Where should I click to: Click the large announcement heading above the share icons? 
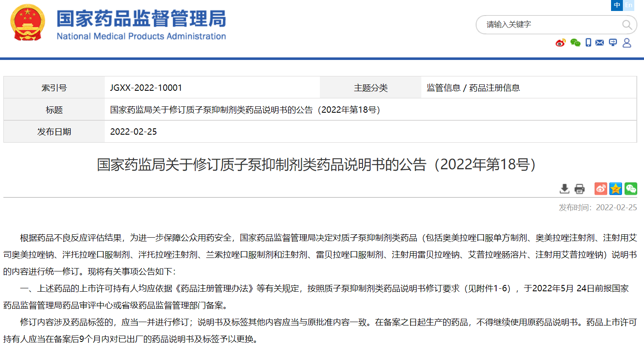[317, 165]
